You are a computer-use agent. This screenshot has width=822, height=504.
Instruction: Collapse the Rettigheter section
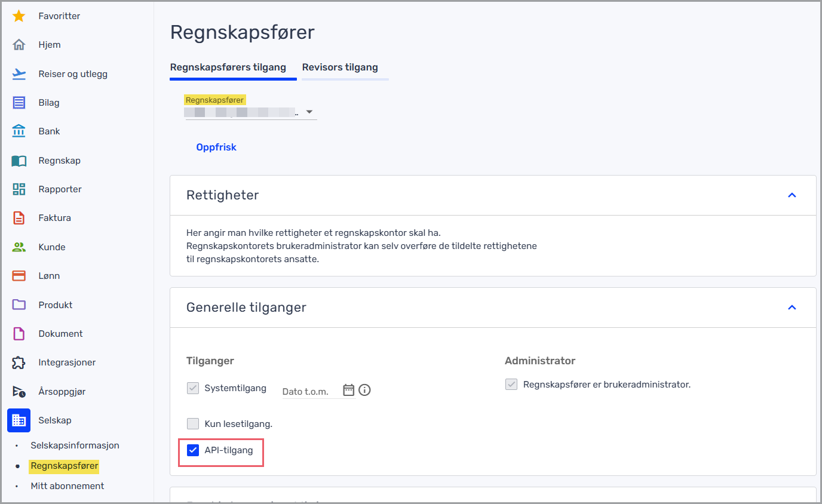point(792,195)
